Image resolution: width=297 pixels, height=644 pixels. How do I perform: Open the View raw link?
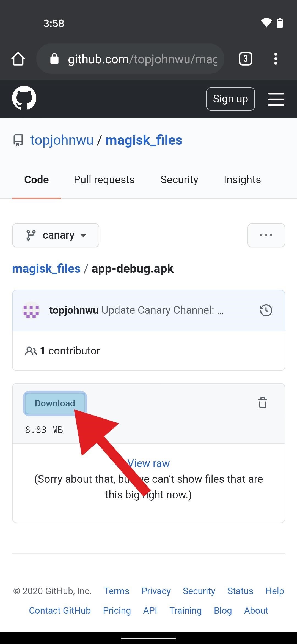point(148,463)
